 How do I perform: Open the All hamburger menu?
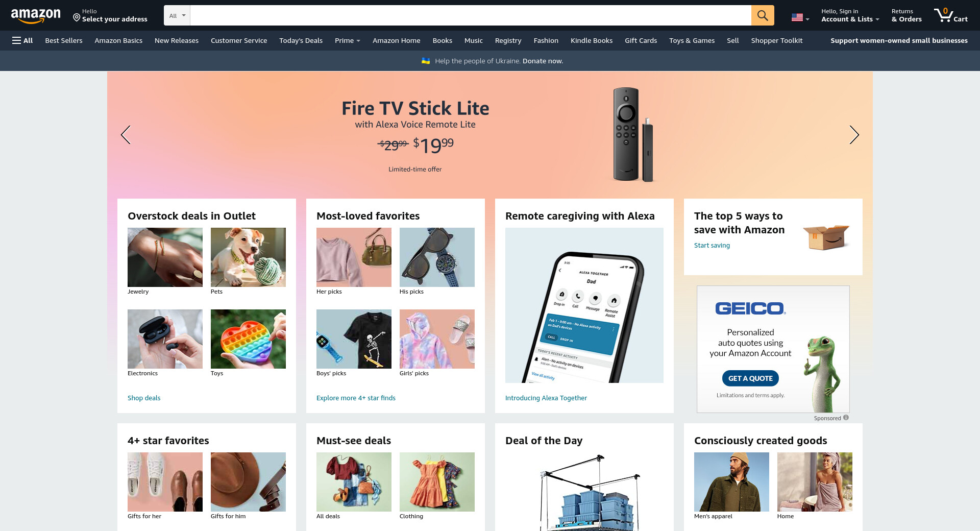coord(22,40)
